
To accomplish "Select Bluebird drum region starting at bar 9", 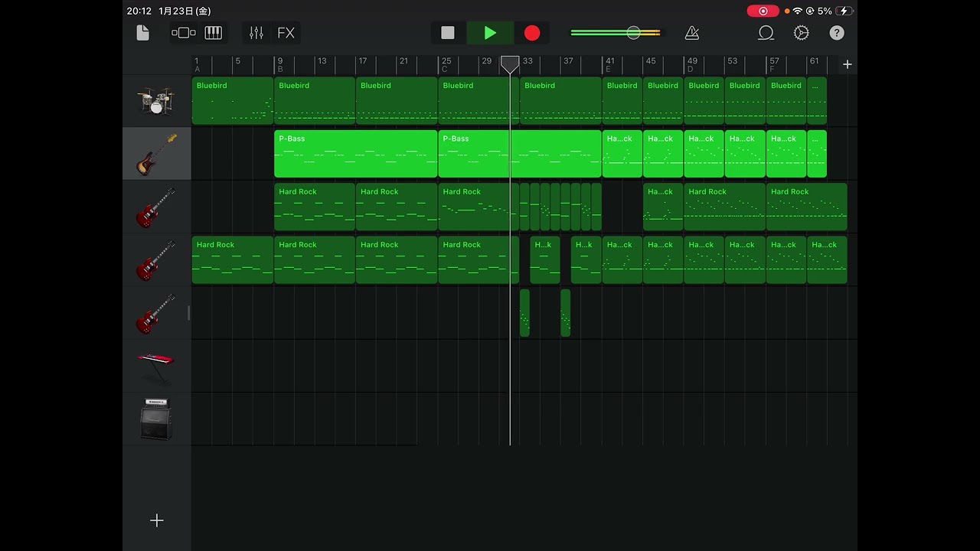I will [315, 101].
